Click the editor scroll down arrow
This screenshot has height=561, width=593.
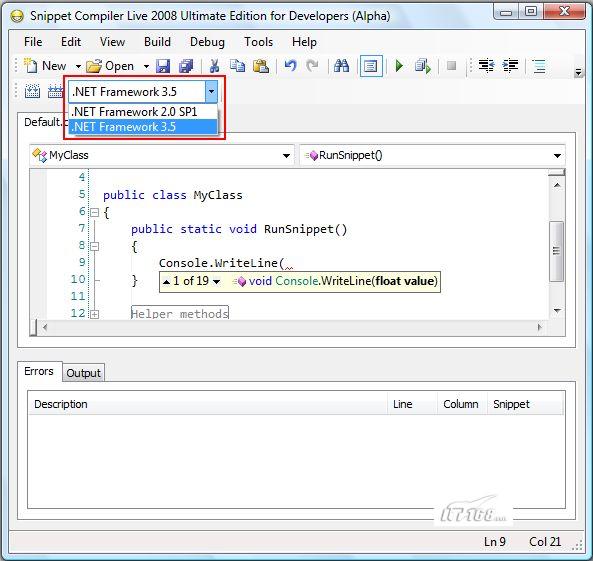click(x=557, y=311)
